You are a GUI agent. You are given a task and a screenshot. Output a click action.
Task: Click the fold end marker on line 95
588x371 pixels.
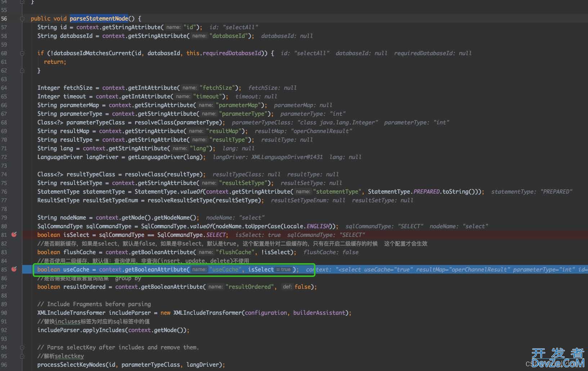pos(22,356)
